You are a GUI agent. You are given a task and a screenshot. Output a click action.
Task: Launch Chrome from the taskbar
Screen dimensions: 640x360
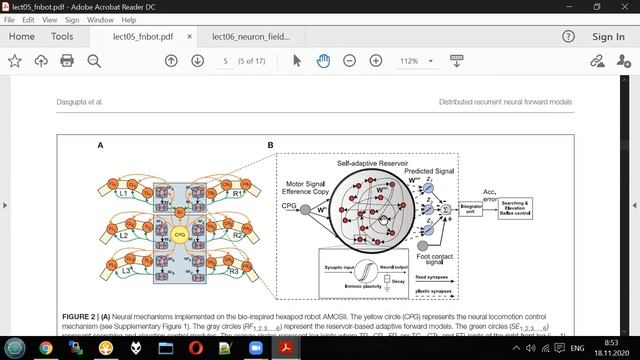pos(46,348)
